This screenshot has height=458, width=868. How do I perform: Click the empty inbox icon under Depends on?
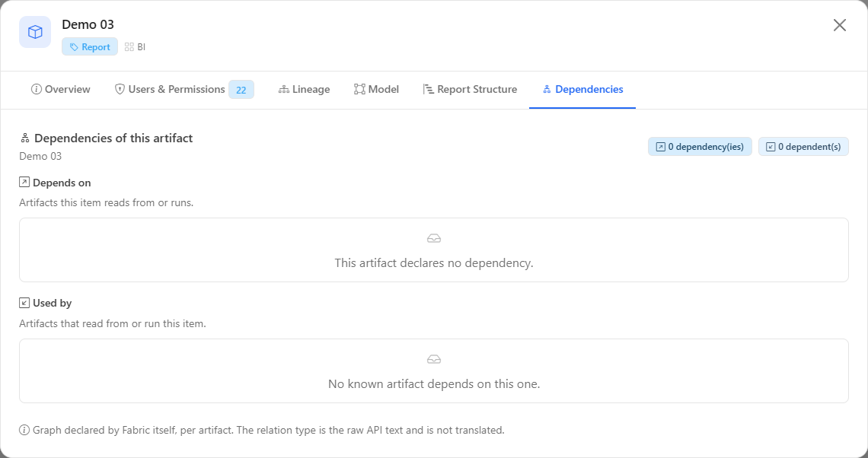click(x=434, y=238)
